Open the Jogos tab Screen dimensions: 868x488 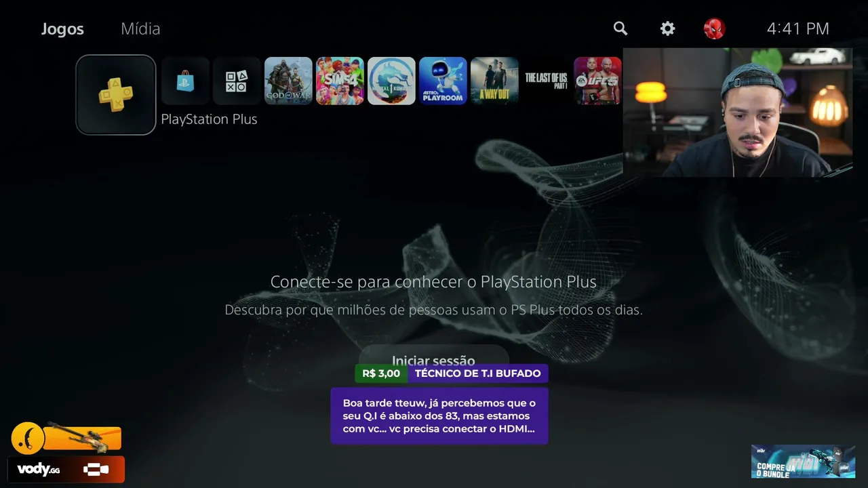(x=62, y=28)
